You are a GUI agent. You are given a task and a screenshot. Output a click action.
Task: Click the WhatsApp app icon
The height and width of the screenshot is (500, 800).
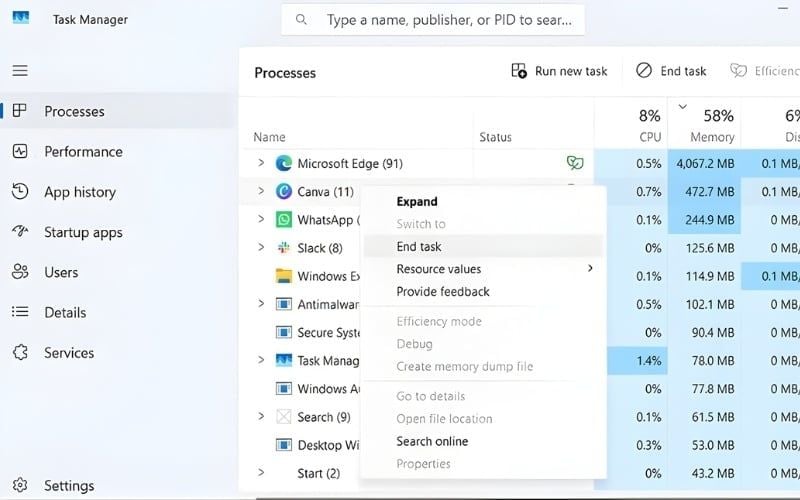[x=284, y=219]
